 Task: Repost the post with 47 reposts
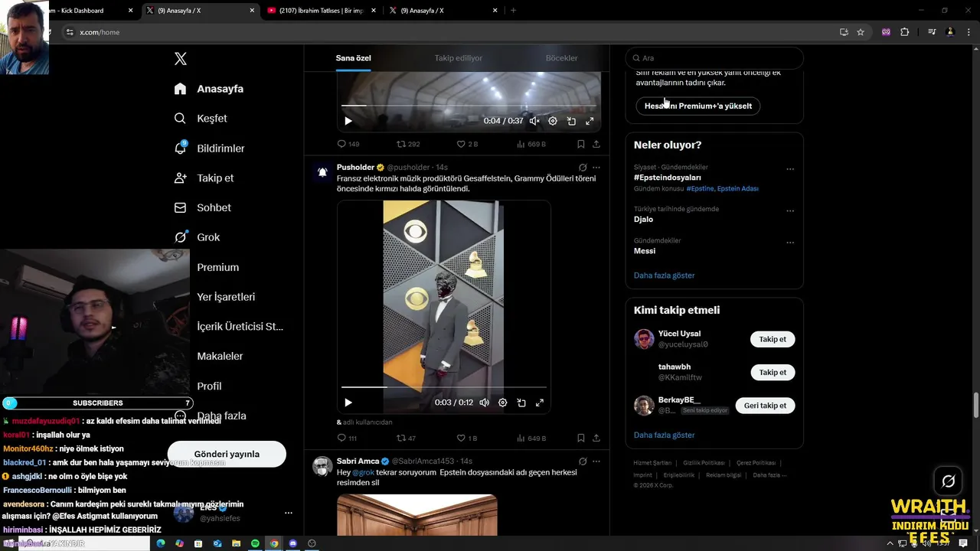407,439
